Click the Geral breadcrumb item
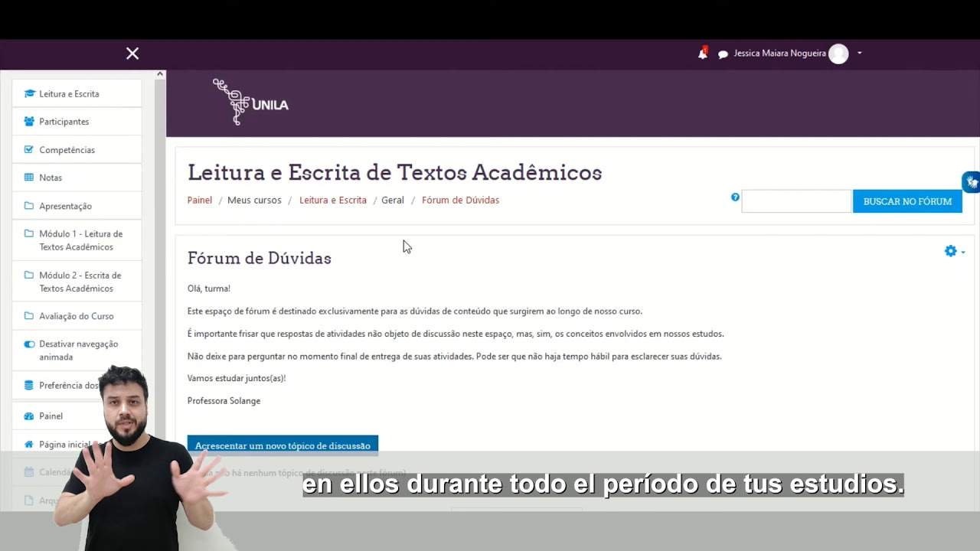Screen dimensions: 980x551 [x=393, y=201]
